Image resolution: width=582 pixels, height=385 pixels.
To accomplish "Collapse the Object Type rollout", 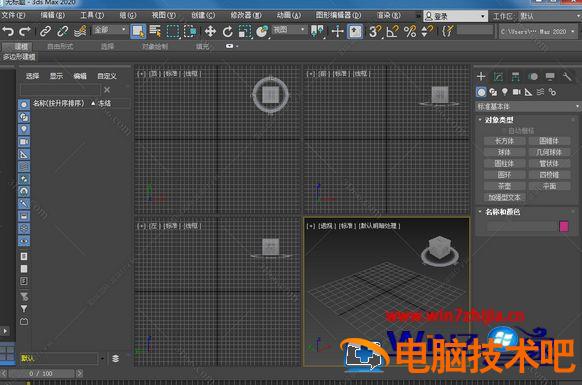I will pos(480,120).
